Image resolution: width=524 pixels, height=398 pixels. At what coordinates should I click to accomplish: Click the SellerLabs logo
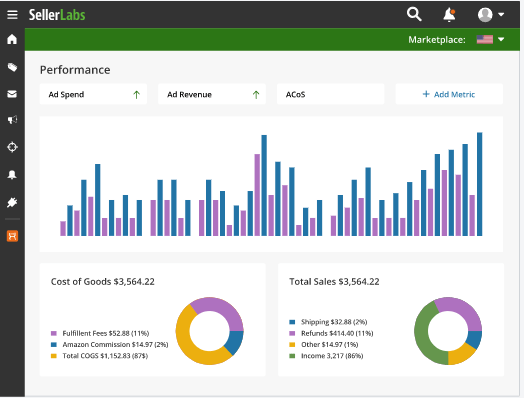tap(57, 15)
